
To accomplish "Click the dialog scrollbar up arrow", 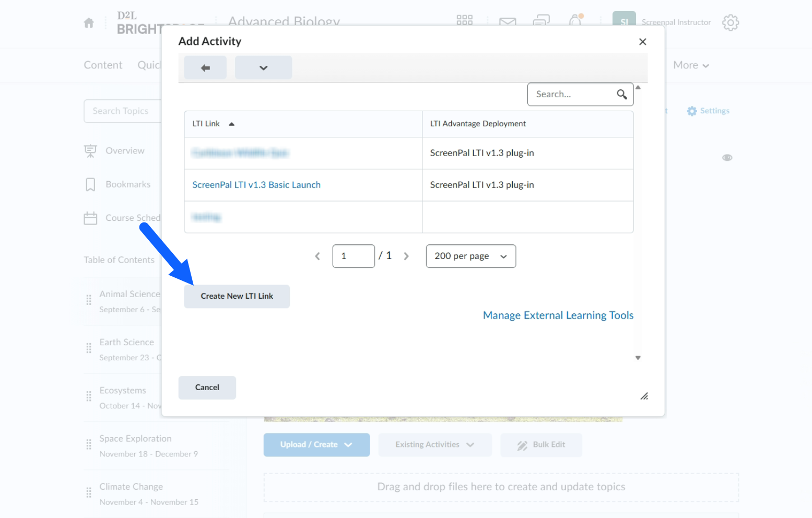I will point(638,88).
